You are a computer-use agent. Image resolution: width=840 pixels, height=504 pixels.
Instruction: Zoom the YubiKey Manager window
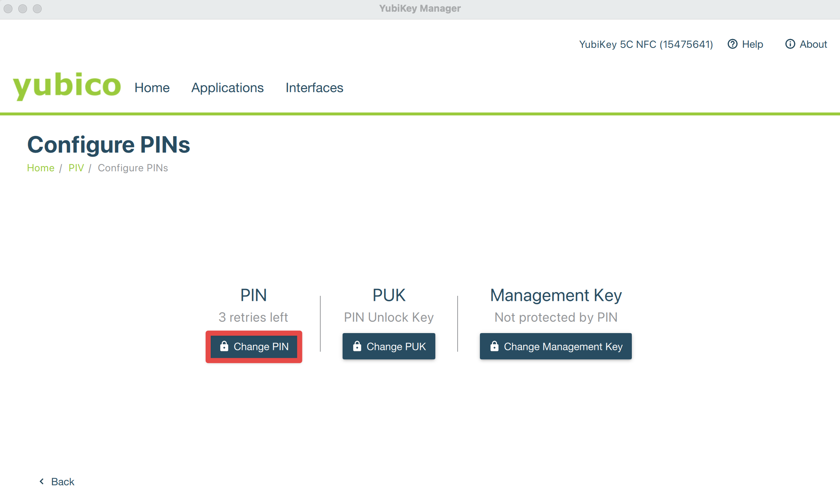pyautogui.click(x=37, y=8)
